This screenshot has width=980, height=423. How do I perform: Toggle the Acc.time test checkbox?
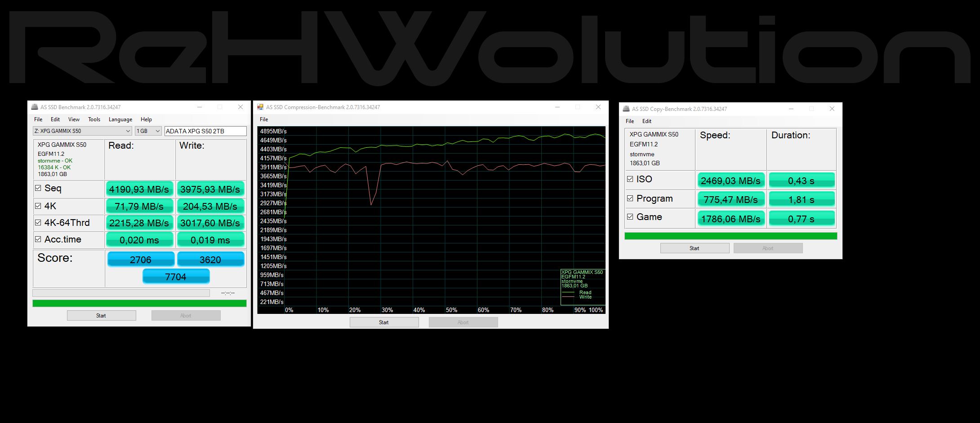tap(38, 239)
